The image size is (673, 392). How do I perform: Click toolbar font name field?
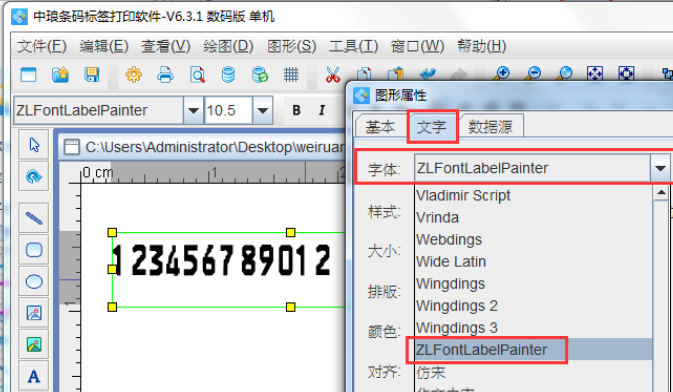point(99,110)
